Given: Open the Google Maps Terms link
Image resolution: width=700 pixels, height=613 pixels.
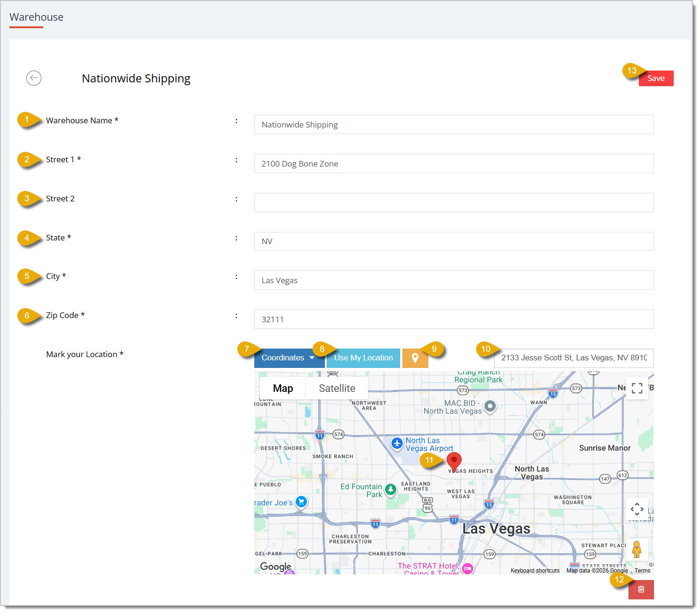Looking at the screenshot, I should click(x=642, y=571).
